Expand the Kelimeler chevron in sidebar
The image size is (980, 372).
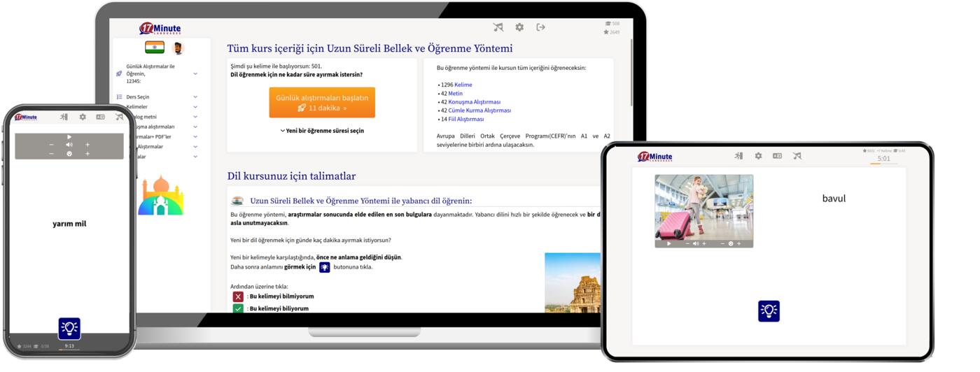click(195, 107)
